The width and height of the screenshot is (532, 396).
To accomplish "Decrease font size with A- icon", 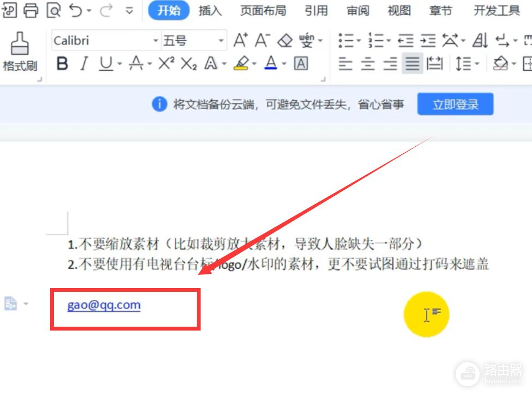I will point(263,40).
